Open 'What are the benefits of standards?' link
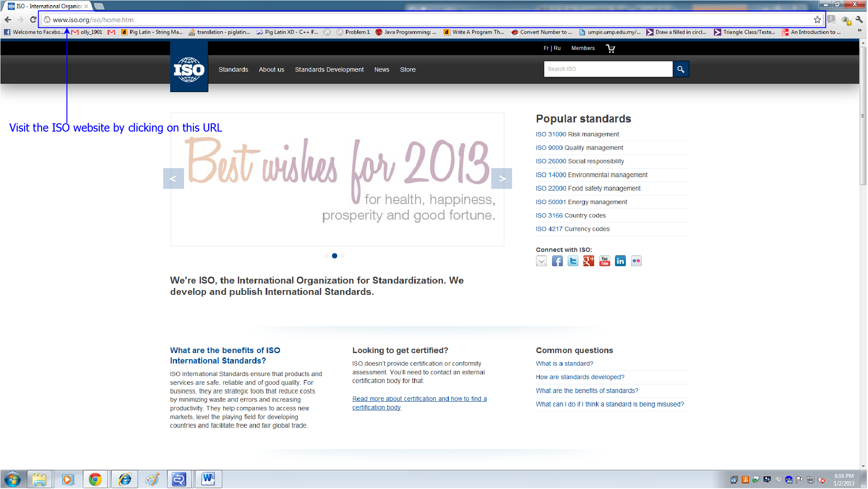The image size is (868, 489). [587, 390]
